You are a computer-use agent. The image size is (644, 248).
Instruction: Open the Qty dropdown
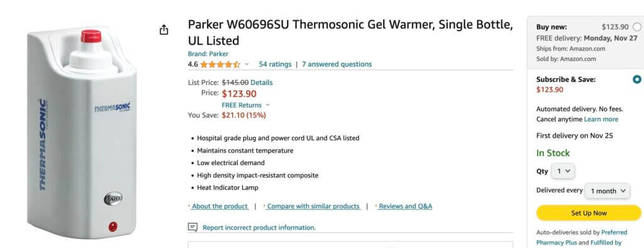[x=563, y=171]
